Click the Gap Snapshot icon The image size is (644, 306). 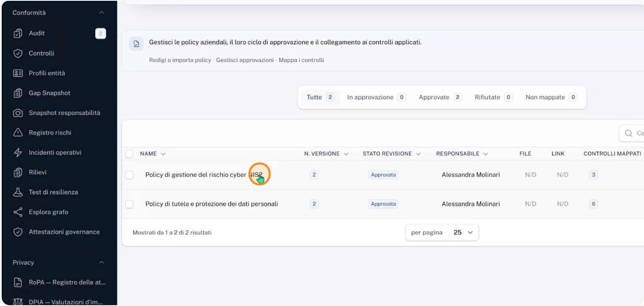coord(18,93)
